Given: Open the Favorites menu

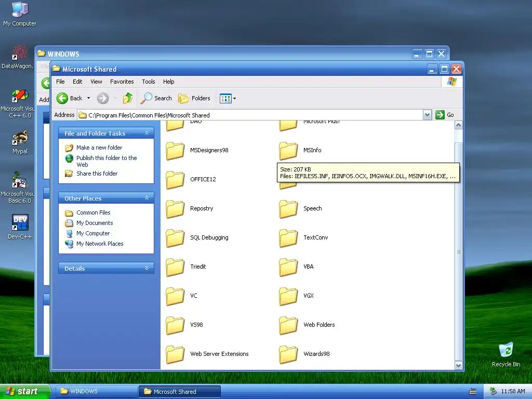Looking at the screenshot, I should (122, 82).
